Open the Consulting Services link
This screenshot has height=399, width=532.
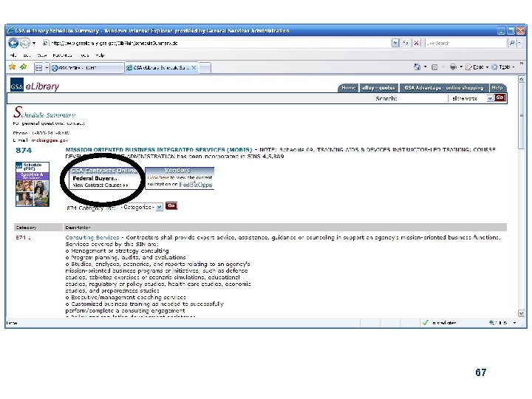(92, 237)
